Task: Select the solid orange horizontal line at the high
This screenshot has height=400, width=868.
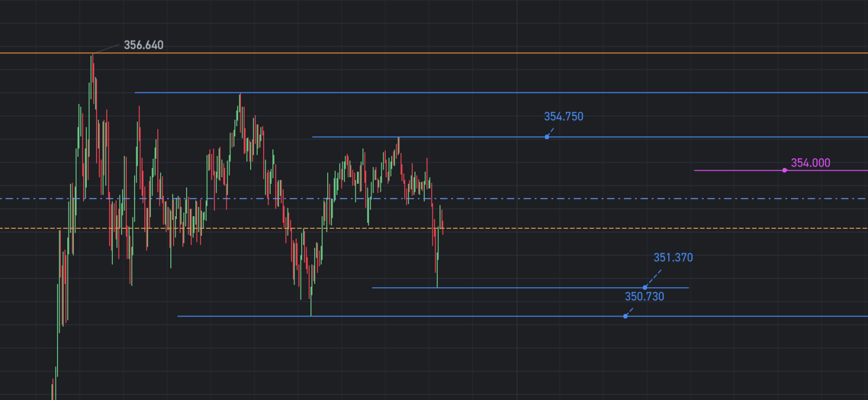Action: (434, 53)
